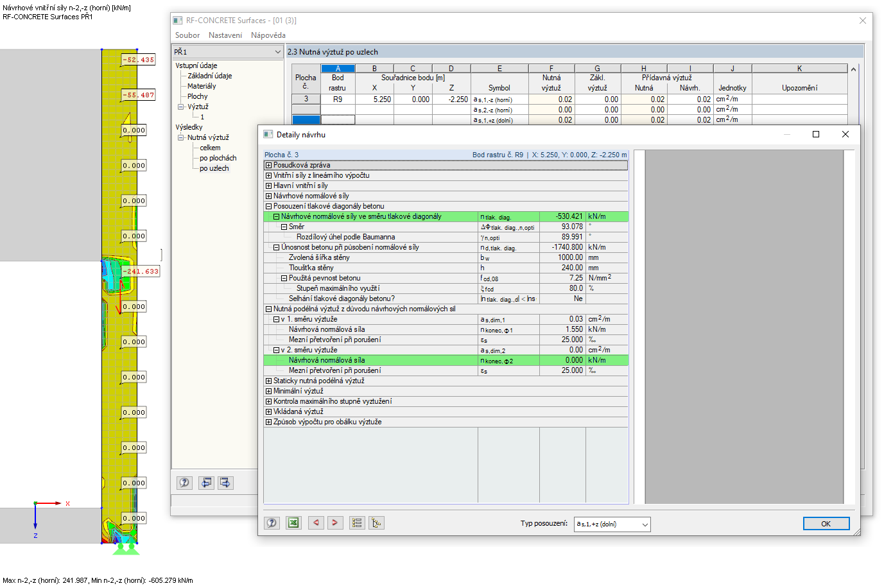Expand Minimální výztuž section

point(269,391)
